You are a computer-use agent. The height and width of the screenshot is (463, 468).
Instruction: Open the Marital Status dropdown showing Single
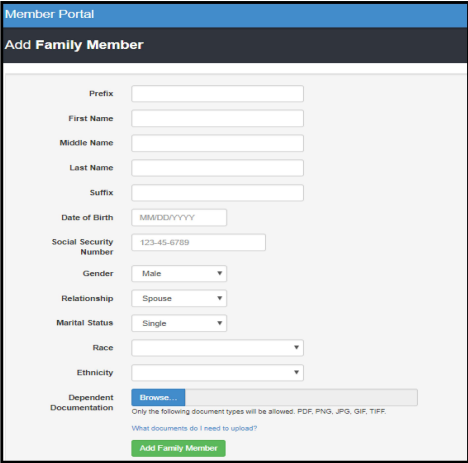pos(179,323)
